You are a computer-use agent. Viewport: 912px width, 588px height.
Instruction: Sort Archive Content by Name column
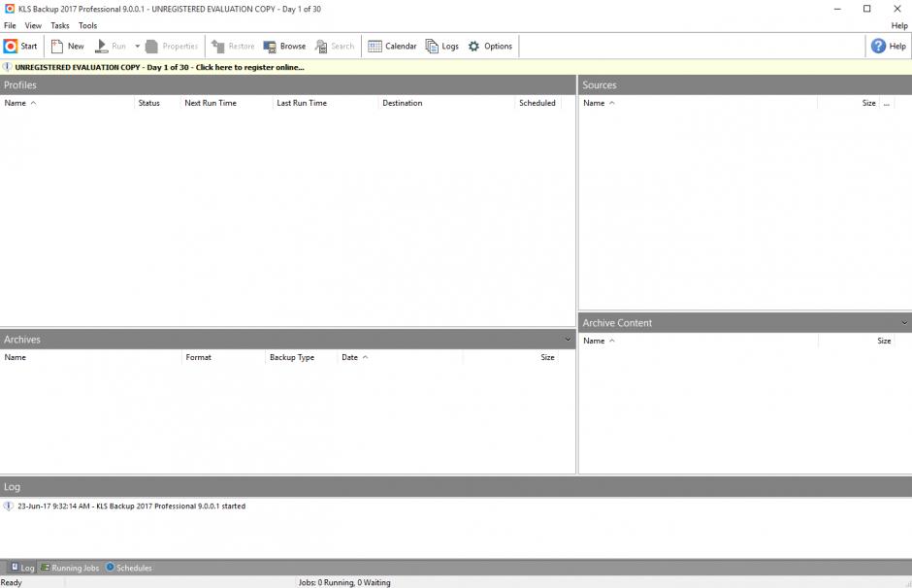tap(699, 341)
